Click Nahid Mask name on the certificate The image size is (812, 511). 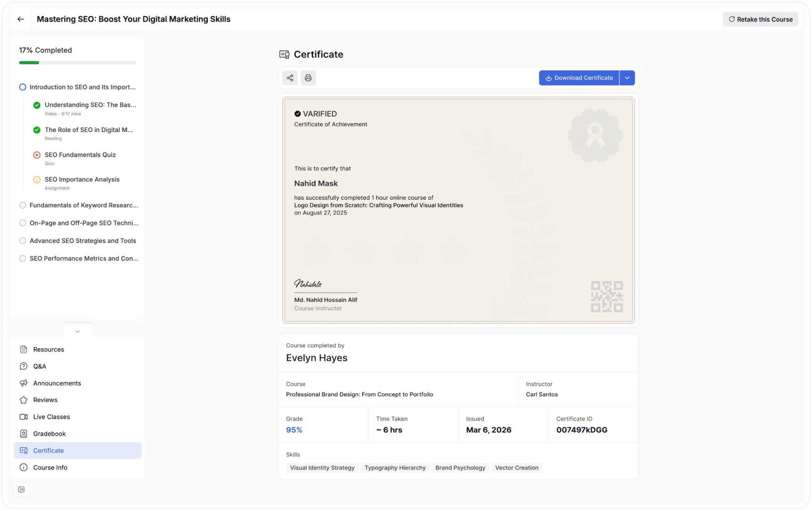tap(316, 183)
